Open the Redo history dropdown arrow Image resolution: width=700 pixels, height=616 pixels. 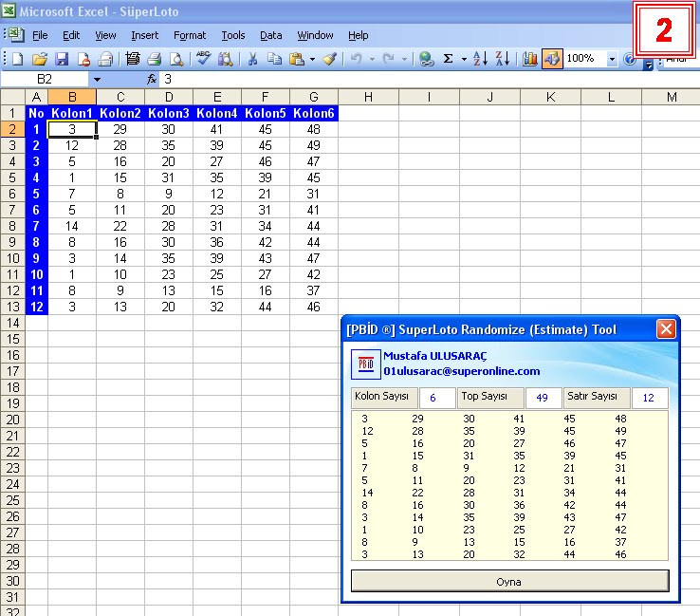tap(404, 59)
